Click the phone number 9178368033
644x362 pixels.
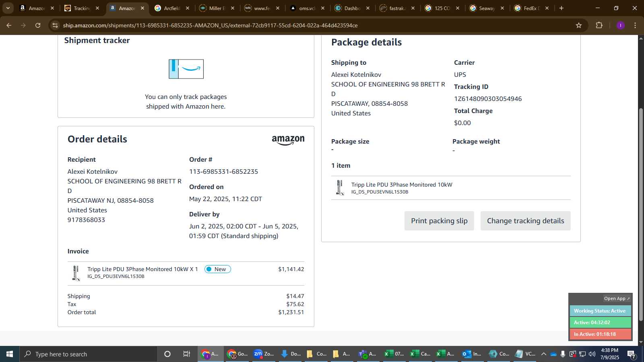tap(86, 220)
